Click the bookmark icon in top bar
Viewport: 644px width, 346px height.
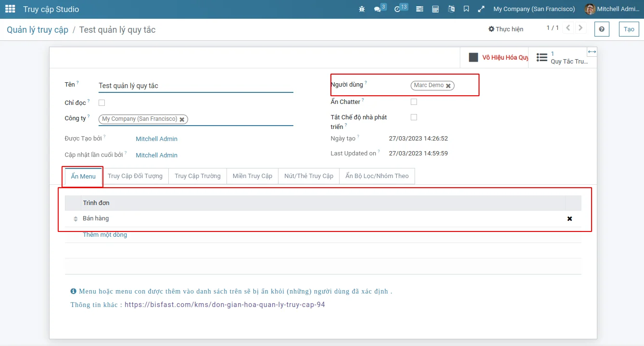point(466,9)
